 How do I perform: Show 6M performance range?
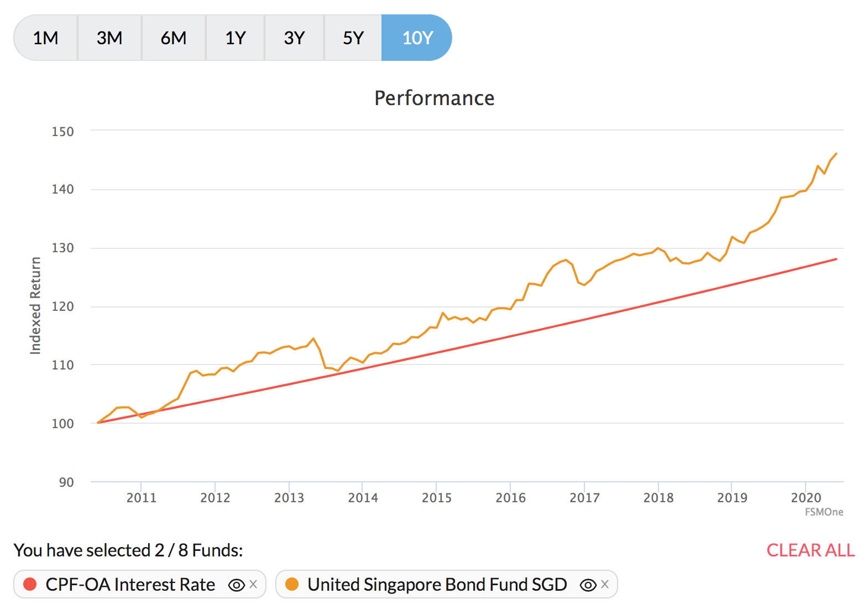click(x=174, y=38)
